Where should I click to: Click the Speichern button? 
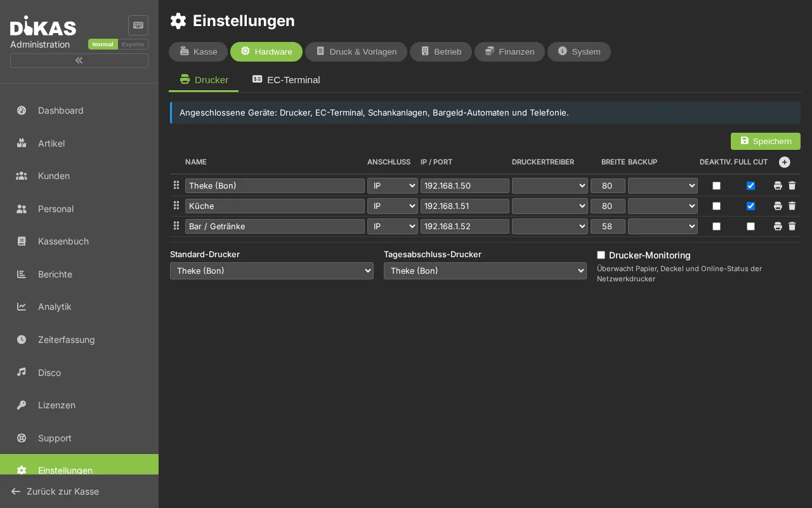(x=766, y=141)
